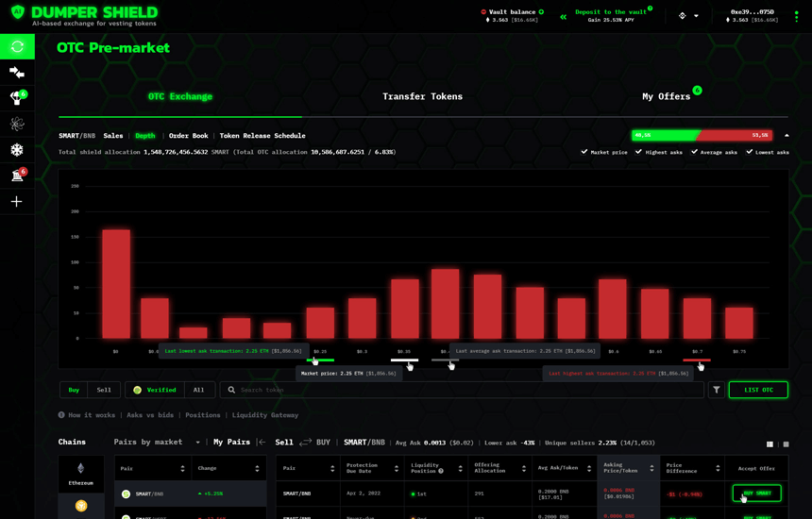This screenshot has height=519, width=812.
Task: Click the OTC swap arrows sidebar icon
Action: (x=17, y=72)
